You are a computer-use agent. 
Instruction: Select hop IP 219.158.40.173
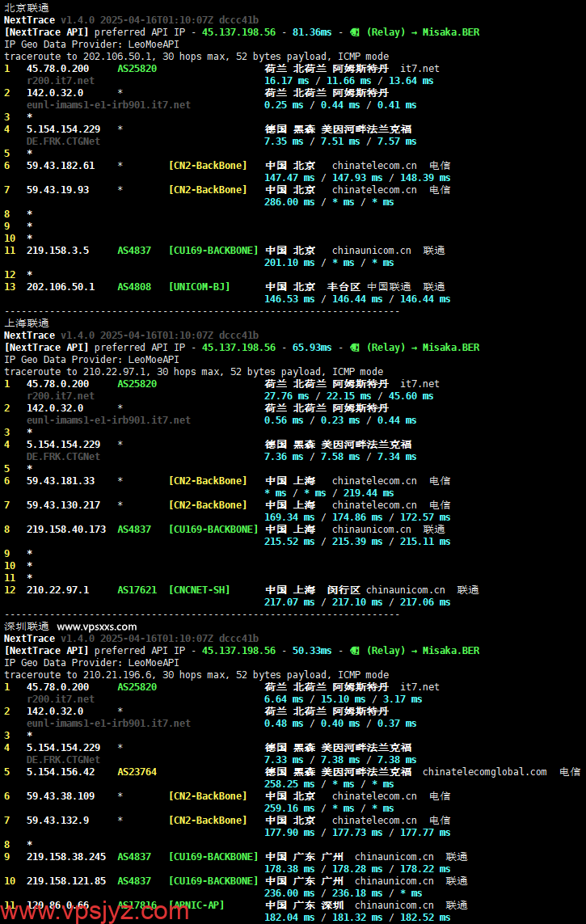pos(66,530)
